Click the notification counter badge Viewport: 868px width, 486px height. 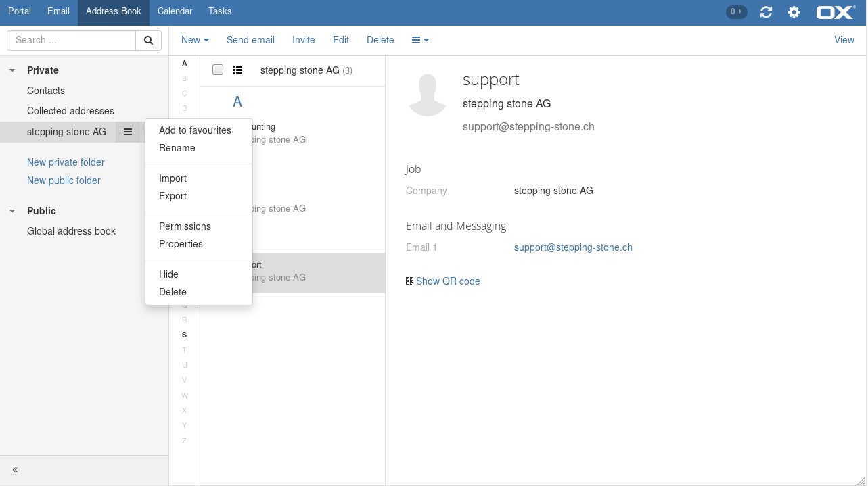coord(736,11)
